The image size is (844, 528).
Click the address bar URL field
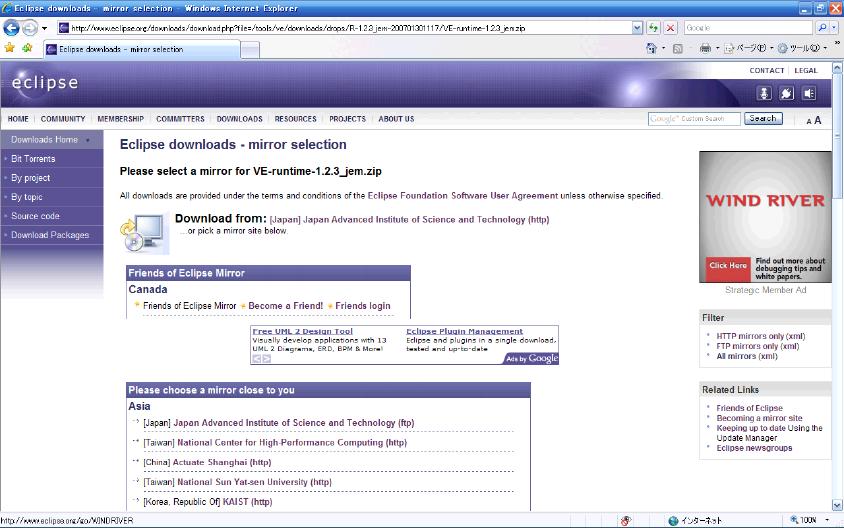pos(344,27)
